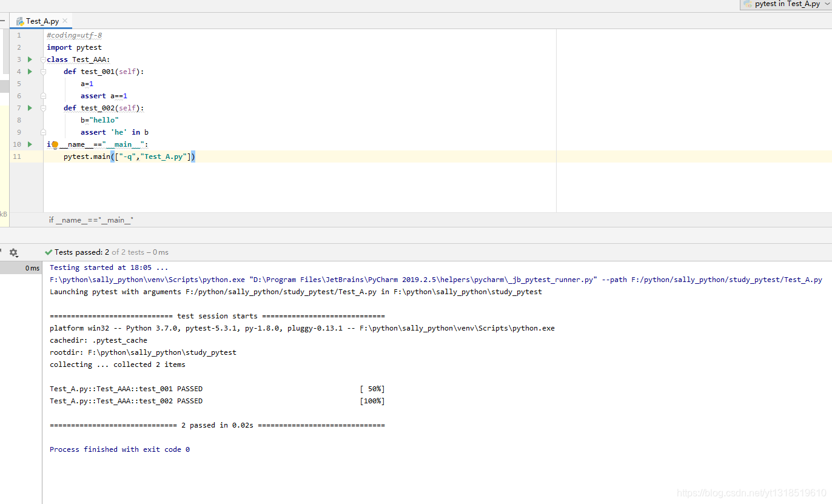The image size is (832, 504).
Task: Collapse the Test_AAA class with fold arrow
Action: point(42,59)
